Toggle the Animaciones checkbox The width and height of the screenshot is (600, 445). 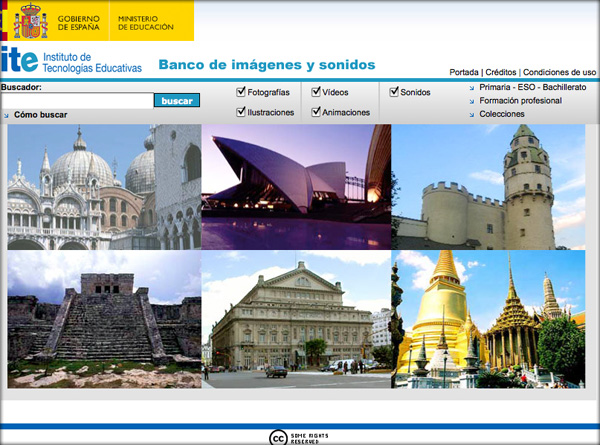pos(316,112)
